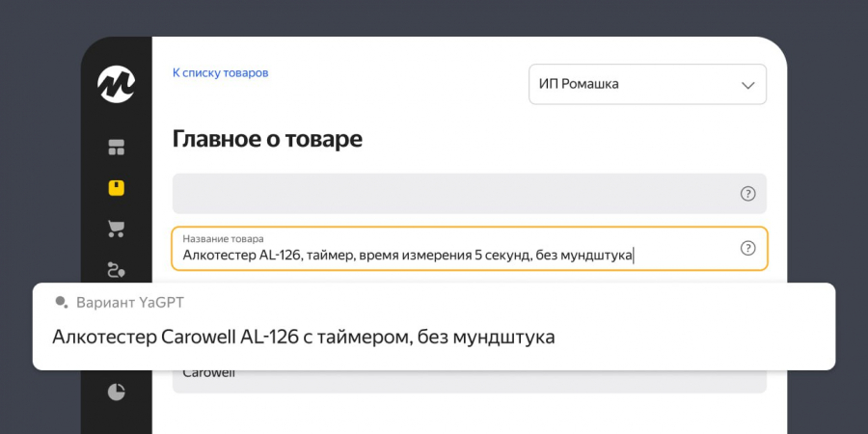Click the Название товара field label
868x434 pixels.
pos(223,238)
